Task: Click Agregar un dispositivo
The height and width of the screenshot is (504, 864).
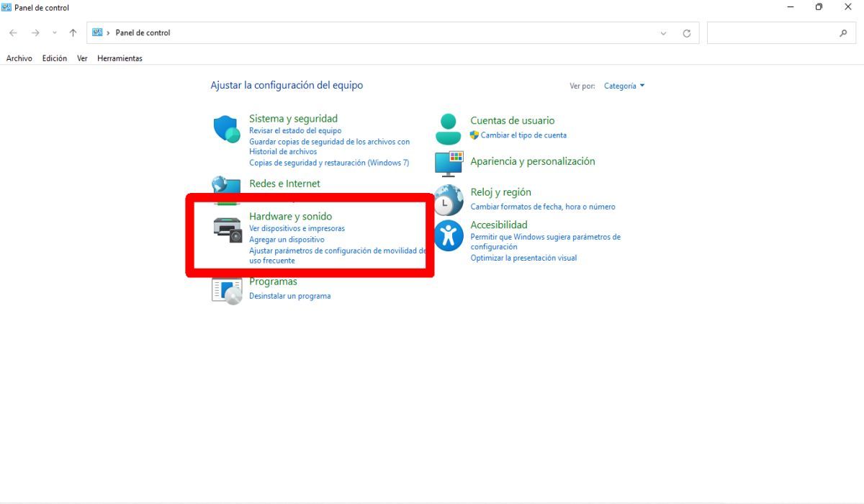Action: pos(287,239)
